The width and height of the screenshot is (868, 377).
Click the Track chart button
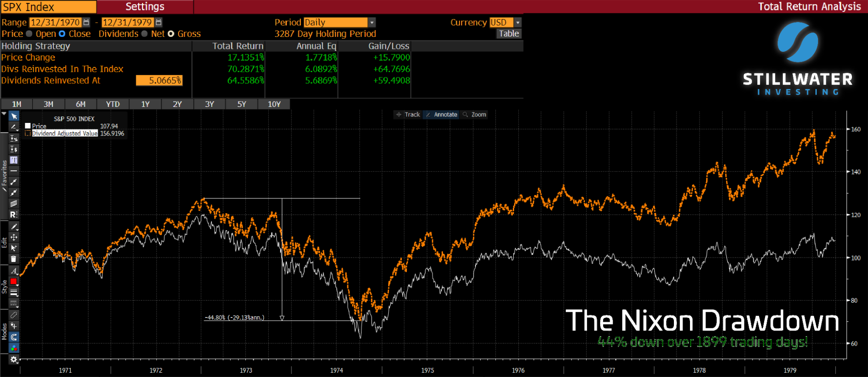(408, 115)
